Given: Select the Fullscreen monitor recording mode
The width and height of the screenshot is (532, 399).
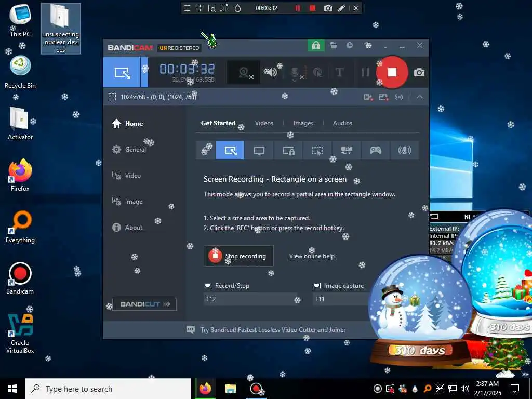Looking at the screenshot, I should coord(259,150).
